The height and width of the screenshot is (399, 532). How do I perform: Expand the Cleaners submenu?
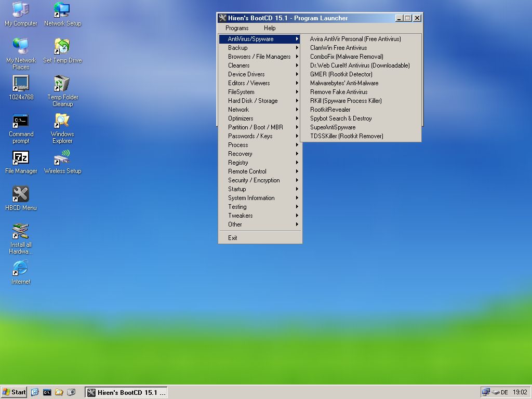(x=260, y=65)
